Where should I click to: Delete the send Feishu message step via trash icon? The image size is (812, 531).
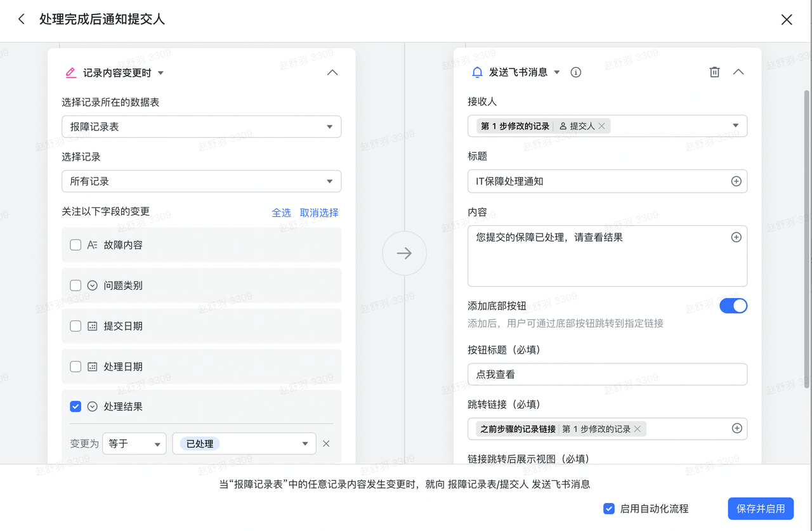pos(714,72)
